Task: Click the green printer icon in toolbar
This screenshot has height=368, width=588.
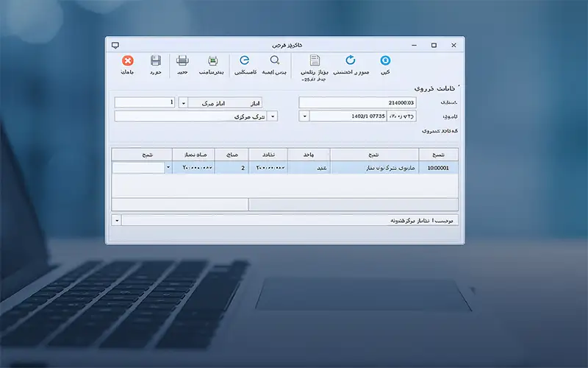Action: coord(212,61)
